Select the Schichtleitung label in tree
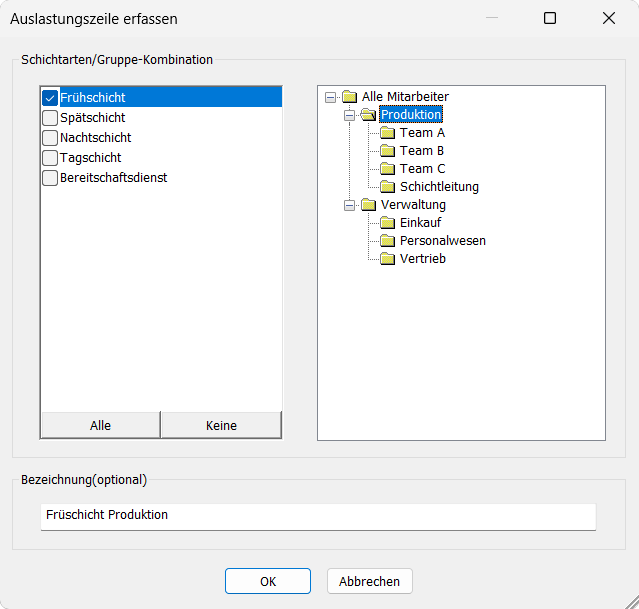This screenshot has height=609, width=639. pyautogui.click(x=439, y=187)
